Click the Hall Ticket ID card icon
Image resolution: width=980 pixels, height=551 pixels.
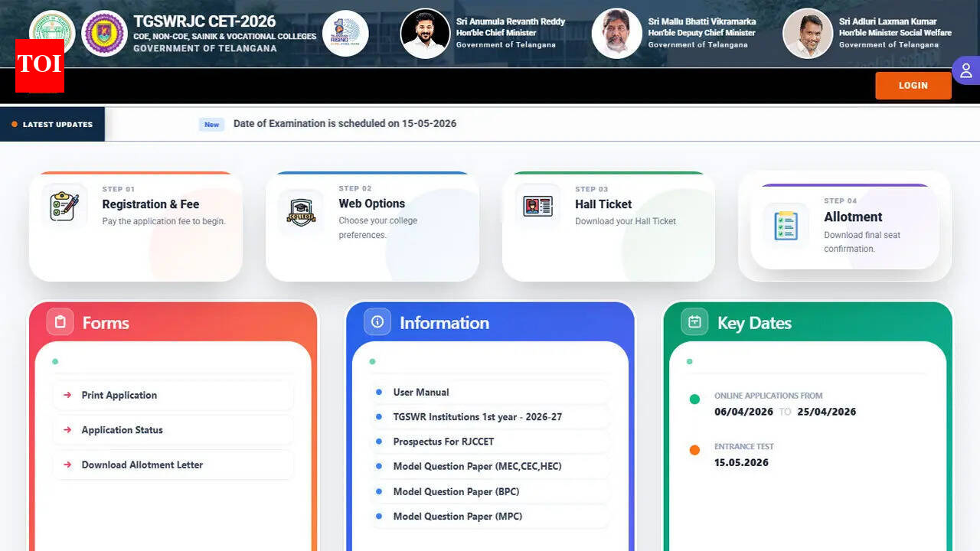click(537, 207)
